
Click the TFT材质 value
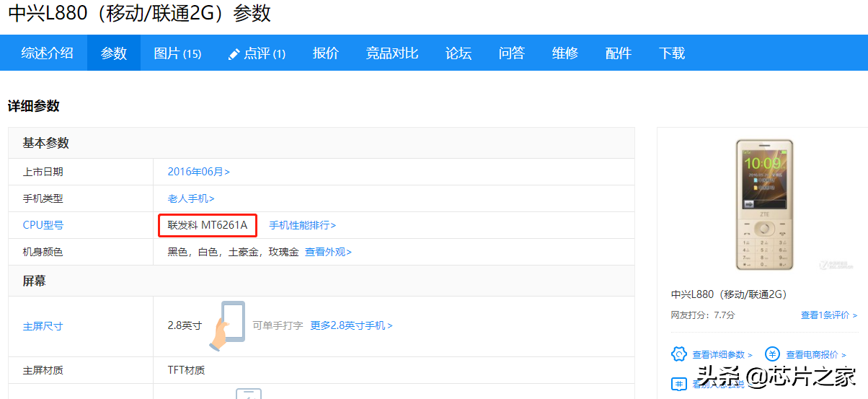(186, 370)
